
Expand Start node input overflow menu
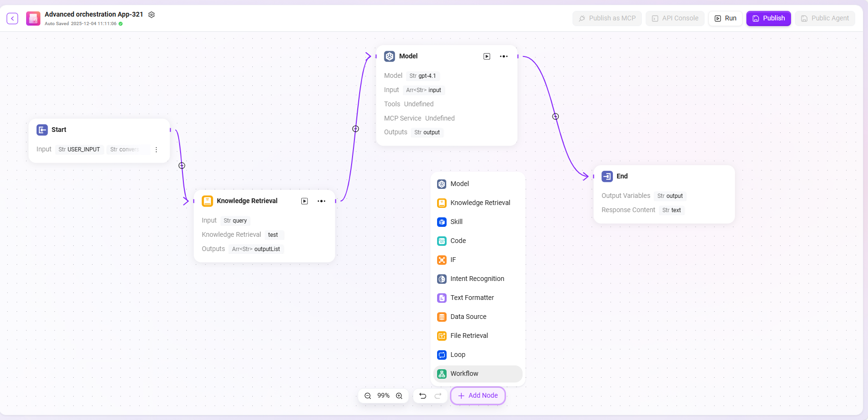(x=156, y=149)
